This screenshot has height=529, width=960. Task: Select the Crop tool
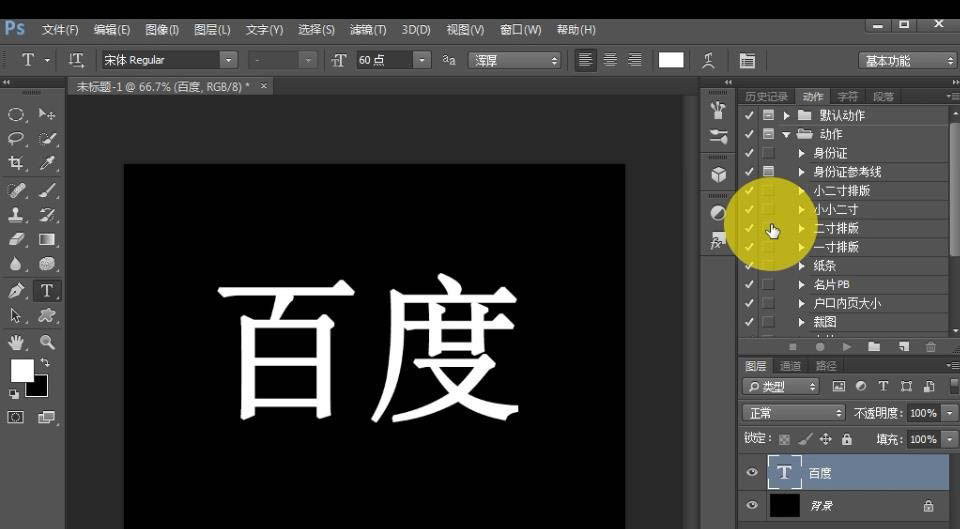pyautogui.click(x=16, y=163)
